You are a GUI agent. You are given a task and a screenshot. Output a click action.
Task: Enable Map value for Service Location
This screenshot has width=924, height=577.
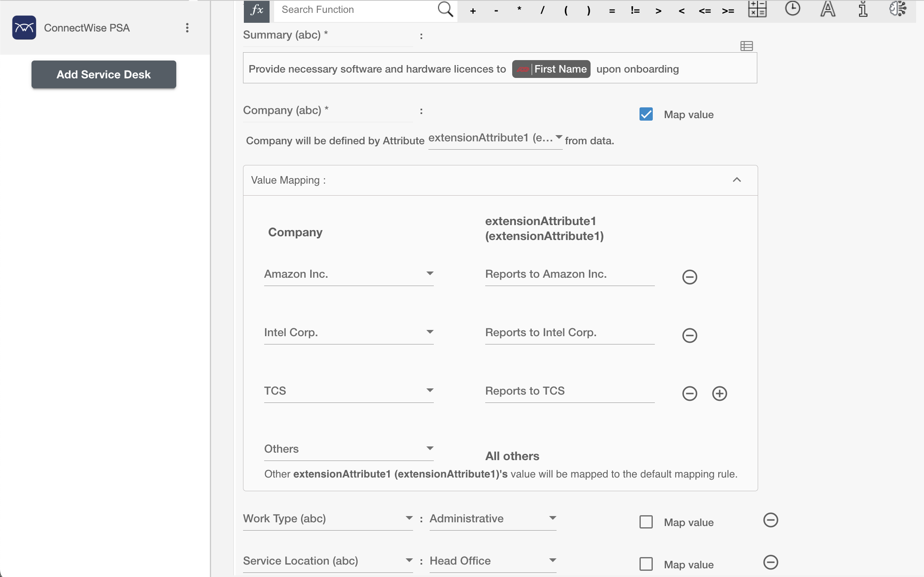pyautogui.click(x=646, y=564)
